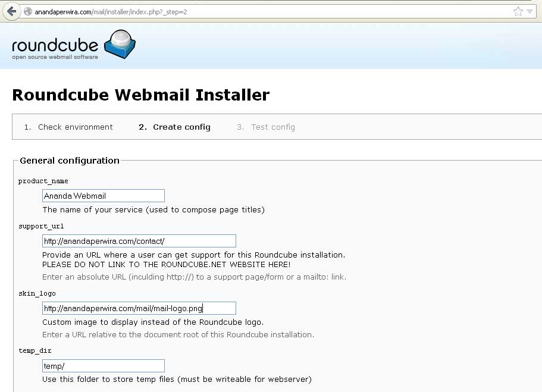
Task: Click the Roundcube Webmail Installer heading
Action: point(140,95)
